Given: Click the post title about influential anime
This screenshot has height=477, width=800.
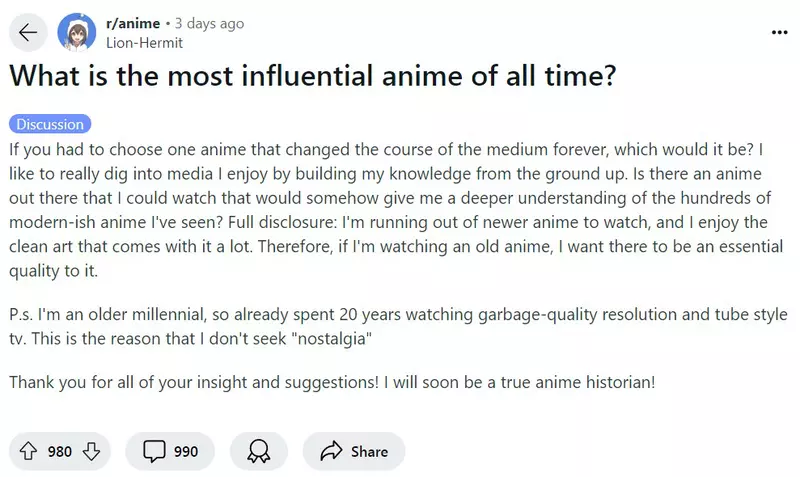Looking at the screenshot, I should point(312,77).
